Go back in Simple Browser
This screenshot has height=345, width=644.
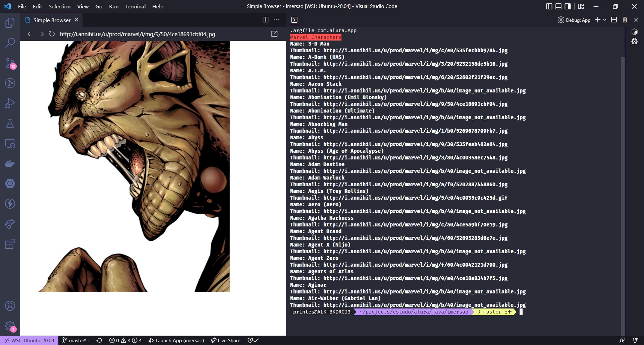[30, 34]
